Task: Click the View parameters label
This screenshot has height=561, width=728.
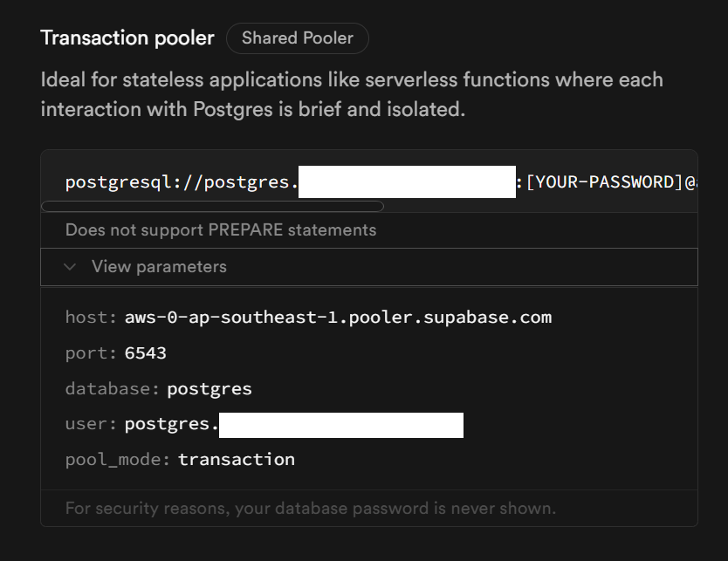Action: tap(159, 267)
